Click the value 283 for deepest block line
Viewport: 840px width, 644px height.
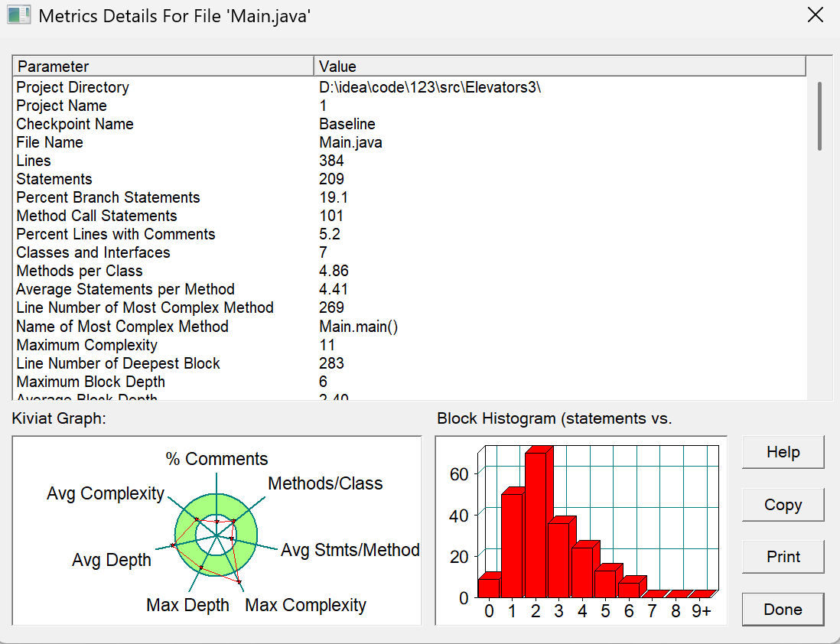click(x=331, y=363)
